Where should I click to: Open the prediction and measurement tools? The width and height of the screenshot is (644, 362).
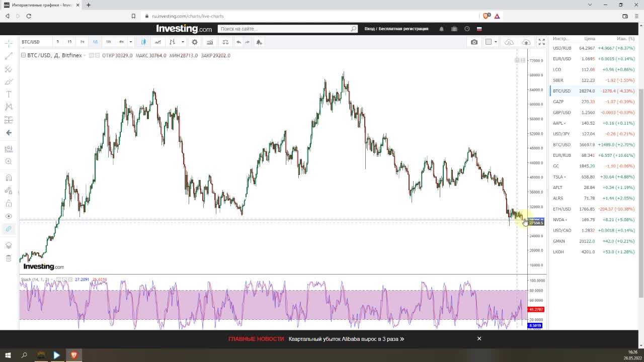click(x=9, y=120)
